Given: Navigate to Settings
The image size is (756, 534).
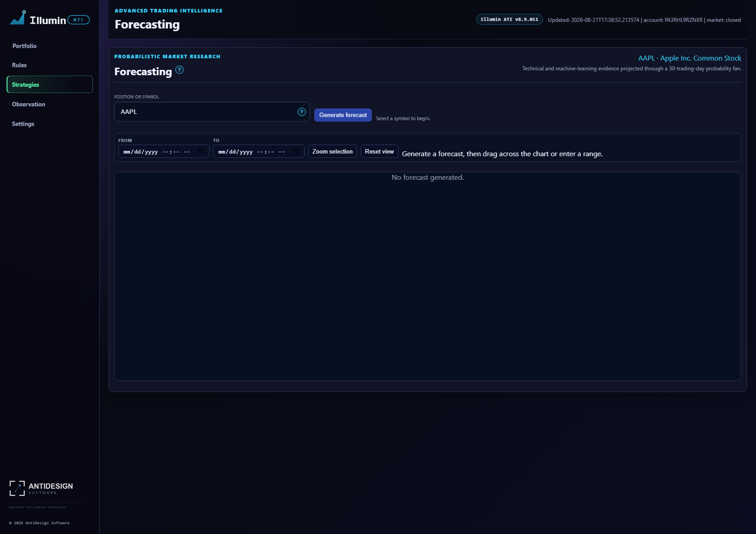Looking at the screenshot, I should [23, 124].
